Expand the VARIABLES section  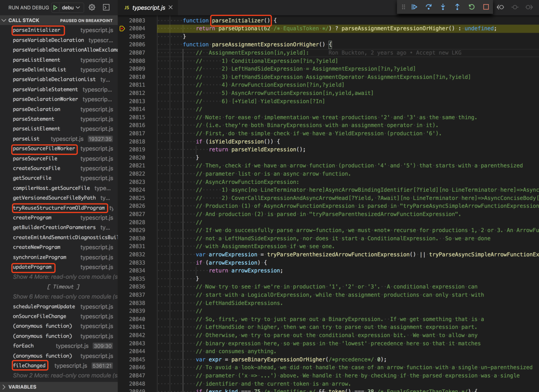(x=4, y=387)
